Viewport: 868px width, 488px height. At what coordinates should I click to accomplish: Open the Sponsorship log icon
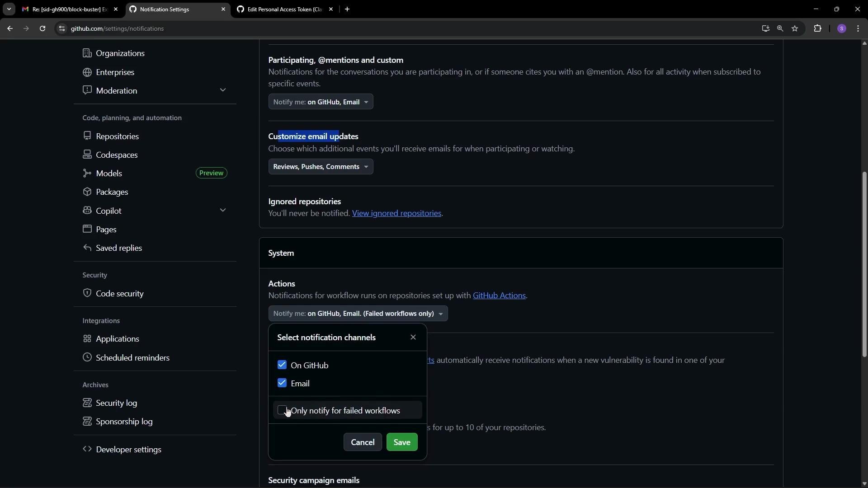click(87, 422)
